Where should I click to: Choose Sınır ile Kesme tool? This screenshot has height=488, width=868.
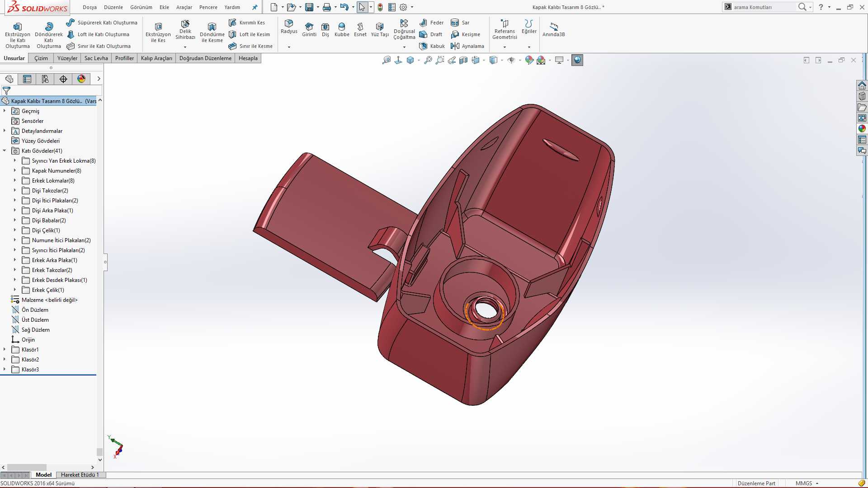click(x=250, y=46)
